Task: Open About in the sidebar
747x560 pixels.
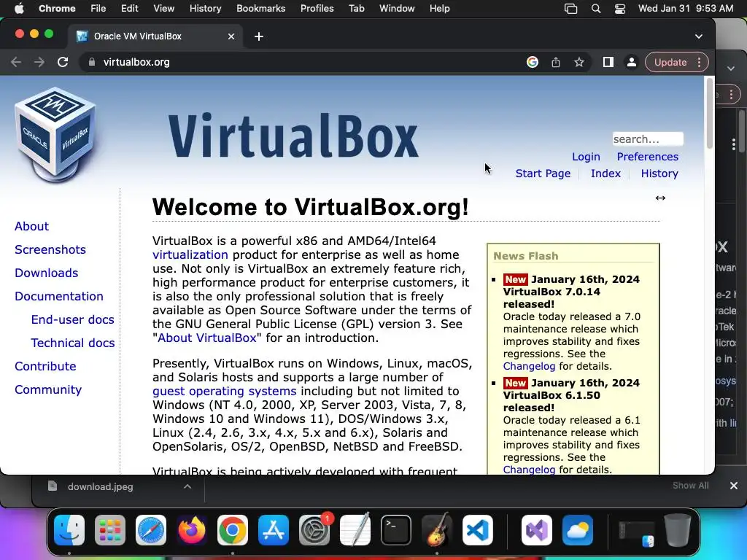Action: 31,226
